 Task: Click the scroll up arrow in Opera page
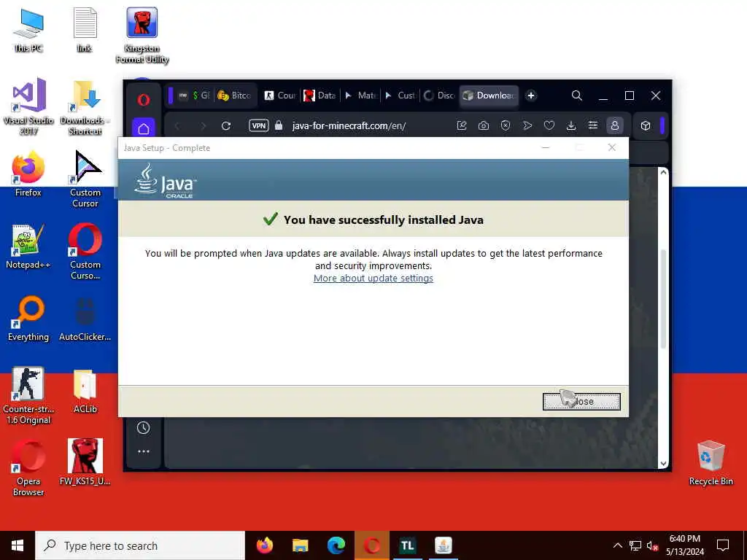pos(663,172)
